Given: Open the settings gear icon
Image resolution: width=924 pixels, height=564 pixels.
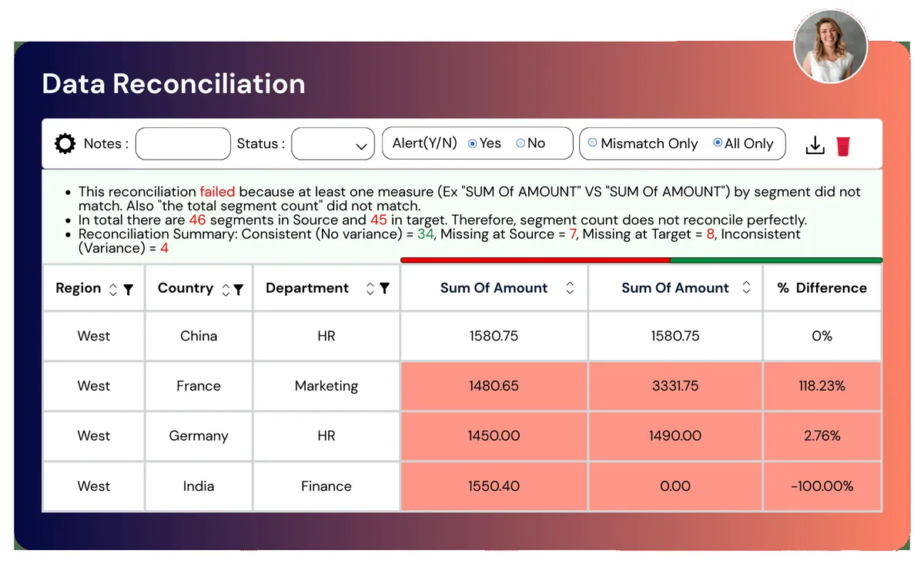Looking at the screenshot, I should tap(65, 143).
